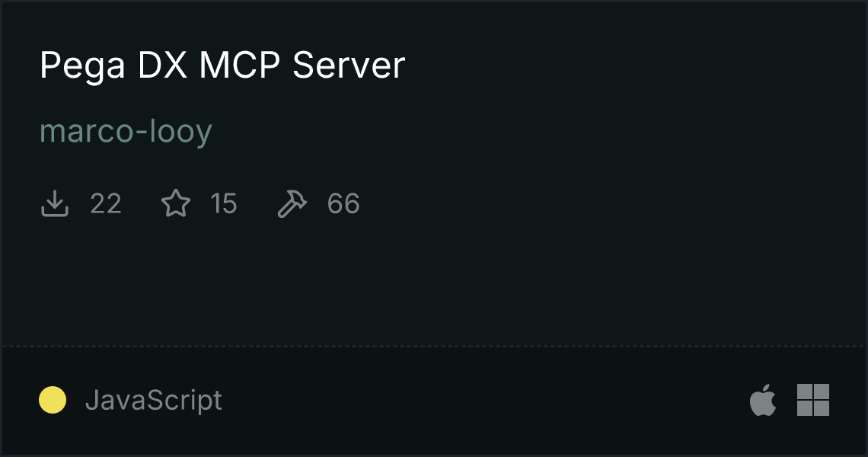Select the word Server in the title
This screenshot has height=457, width=868.
pyautogui.click(x=349, y=66)
